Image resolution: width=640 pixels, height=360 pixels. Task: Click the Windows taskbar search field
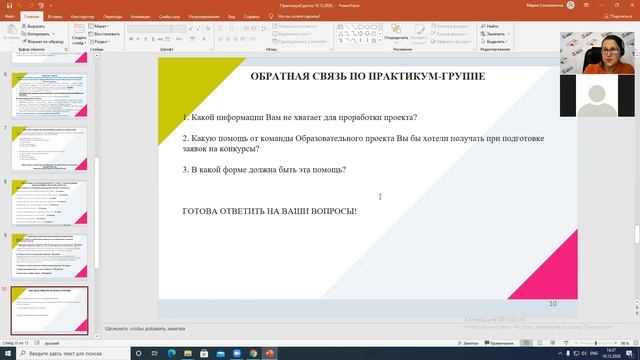point(73,353)
